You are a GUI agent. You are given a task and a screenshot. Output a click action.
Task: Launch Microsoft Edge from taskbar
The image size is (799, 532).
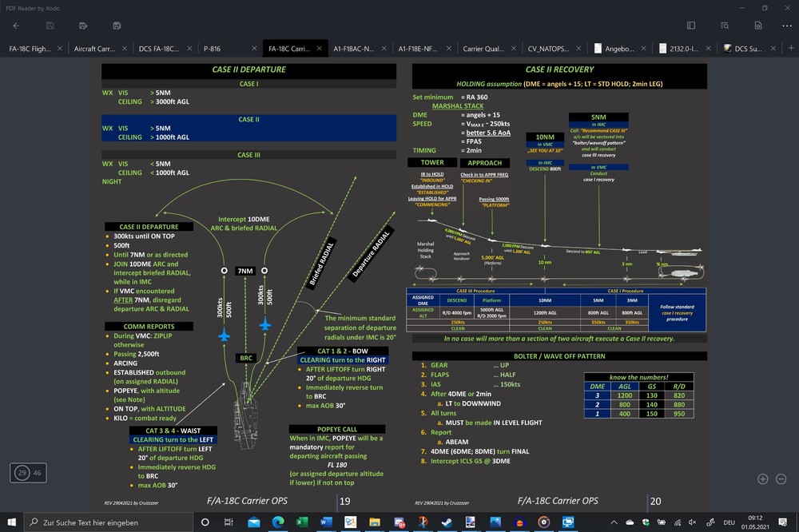pyautogui.click(x=278, y=522)
